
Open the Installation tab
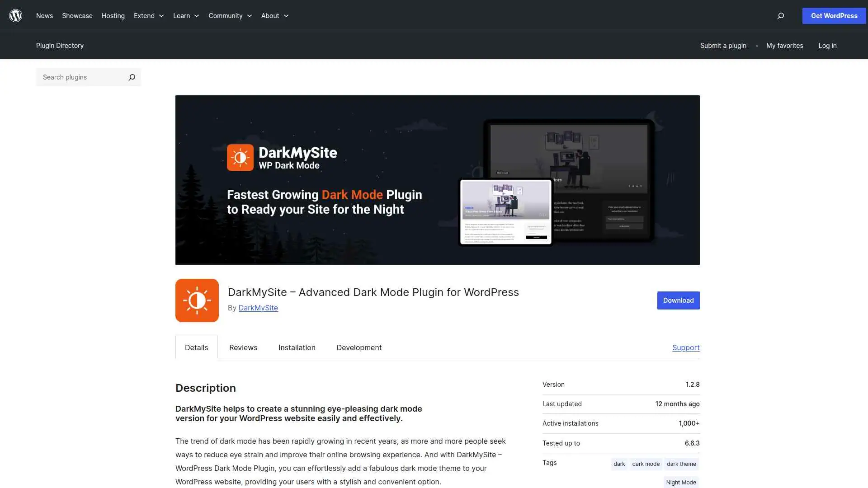click(x=297, y=347)
